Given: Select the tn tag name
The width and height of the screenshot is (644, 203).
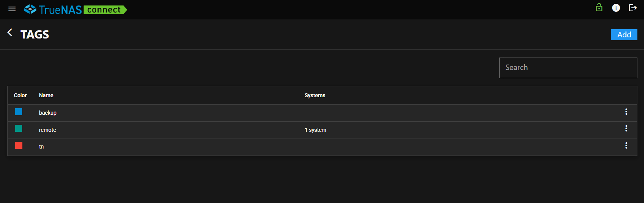Looking at the screenshot, I should click(x=42, y=147).
